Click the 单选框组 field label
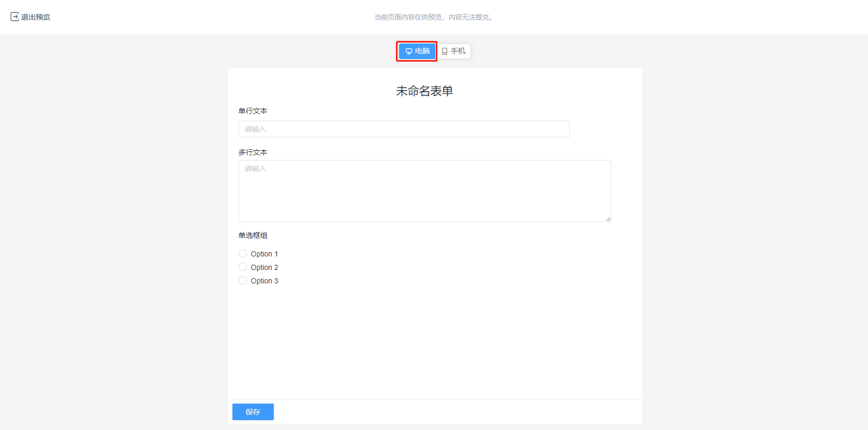This screenshot has width=868, height=430. 253,235
